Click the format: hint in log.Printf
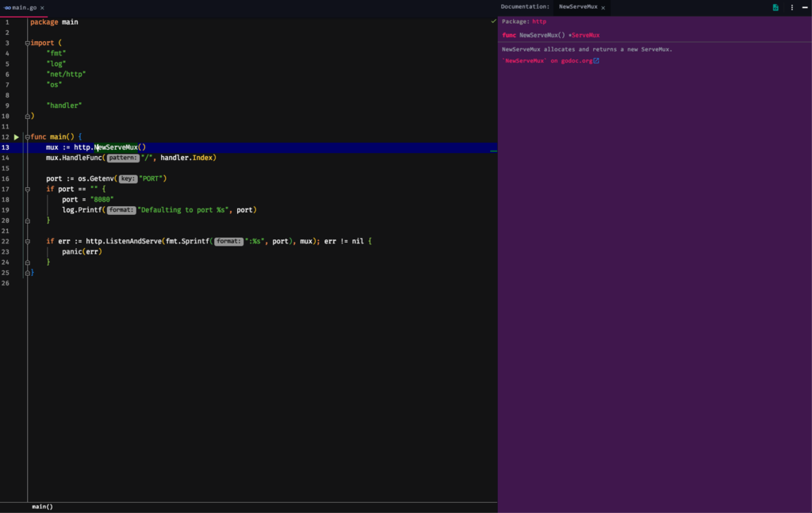 coord(121,210)
